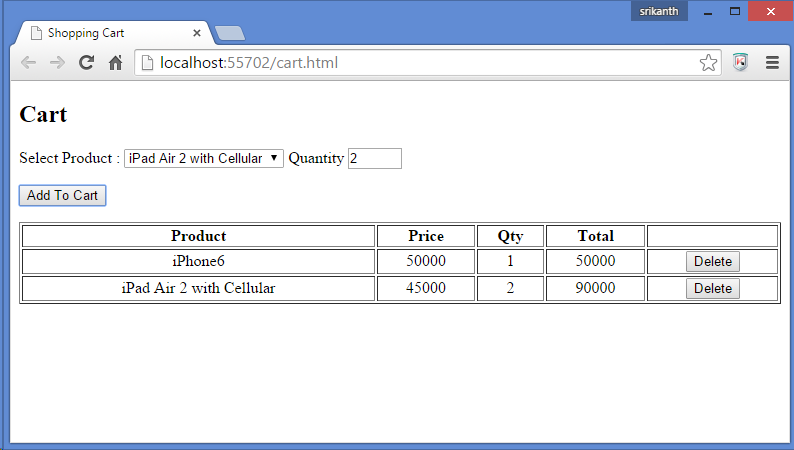Viewport: 794px width, 450px height.
Task: Click the Select Product label
Action: click(69, 158)
